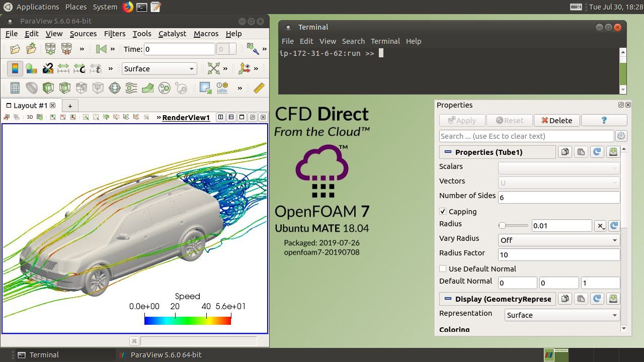The image size is (644, 362).
Task: Open the Representation dropdown showing Surface
Action: [562, 315]
